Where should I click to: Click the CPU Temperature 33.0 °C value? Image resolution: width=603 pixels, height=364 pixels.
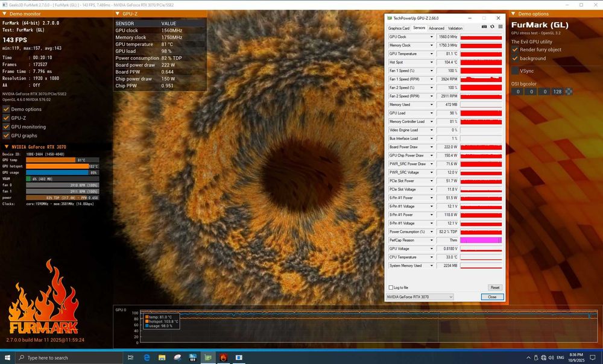tap(447, 257)
